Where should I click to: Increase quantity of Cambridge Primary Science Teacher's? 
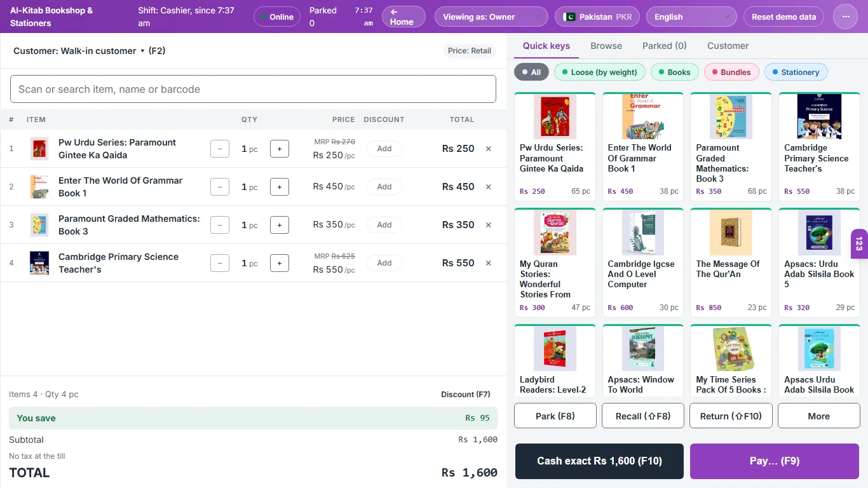point(280,263)
